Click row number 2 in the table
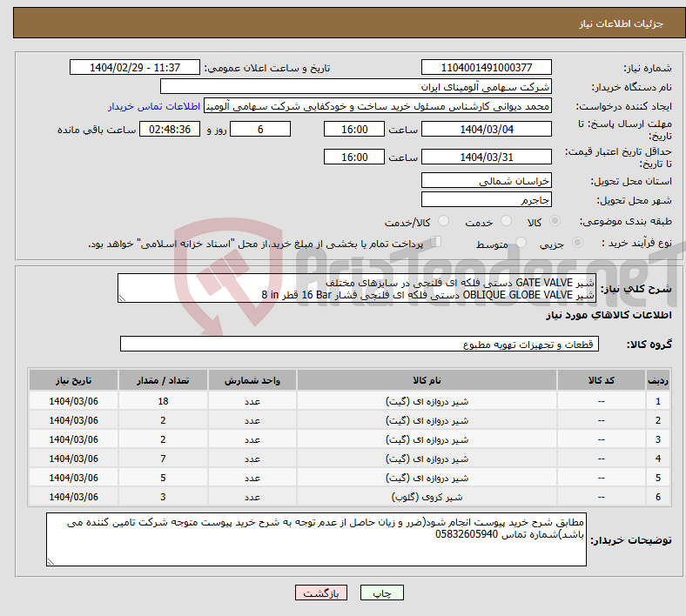Screen dimensions: 686x616 pyautogui.click(x=657, y=420)
